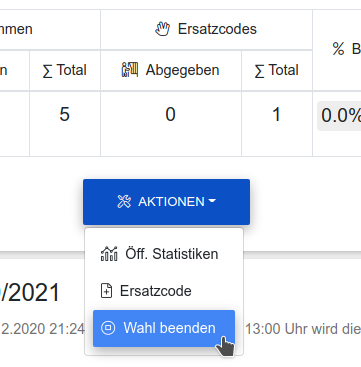
Task: Click the stop-circle icon next to Wahl beenden
Action: (x=108, y=328)
